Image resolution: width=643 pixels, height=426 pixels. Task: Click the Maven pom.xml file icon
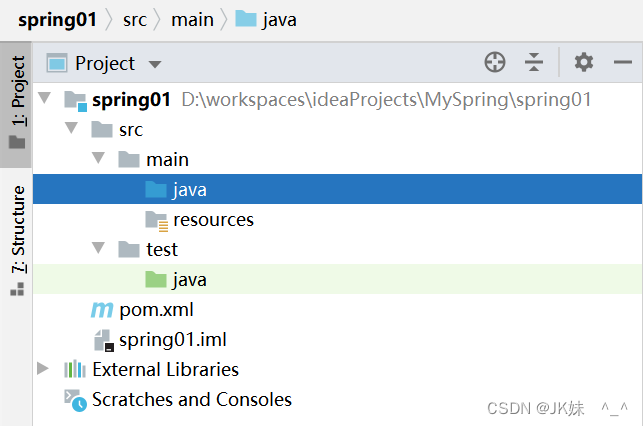coord(102,310)
